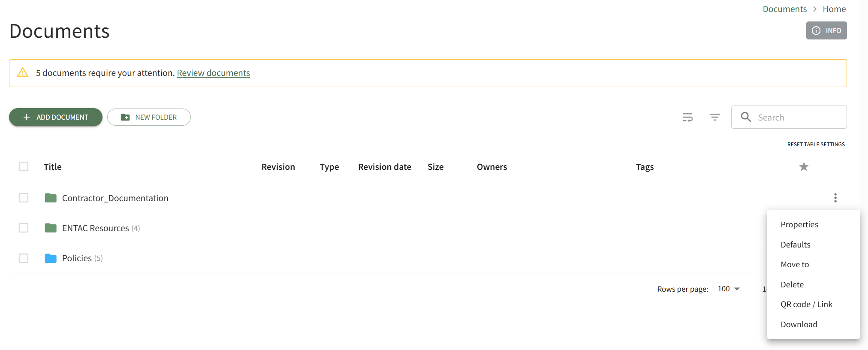Check the Contractor_Documentation row checkbox

pyautogui.click(x=24, y=198)
